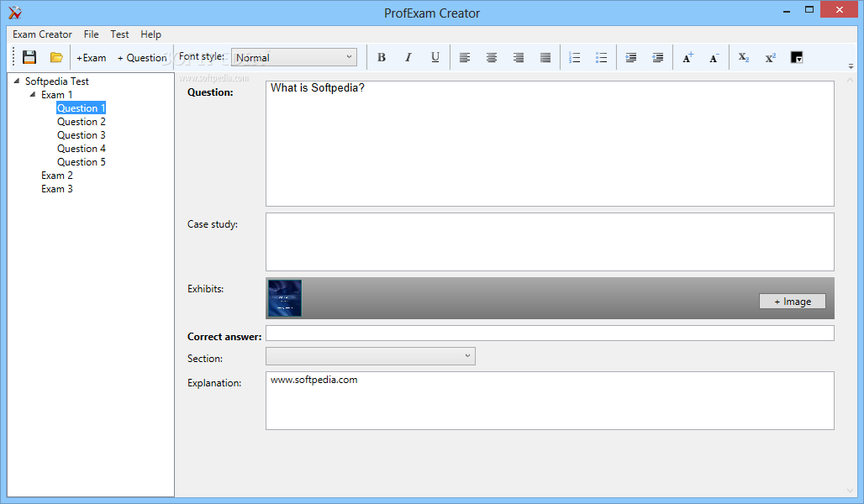
Task: Open the Help menu
Action: (x=150, y=34)
